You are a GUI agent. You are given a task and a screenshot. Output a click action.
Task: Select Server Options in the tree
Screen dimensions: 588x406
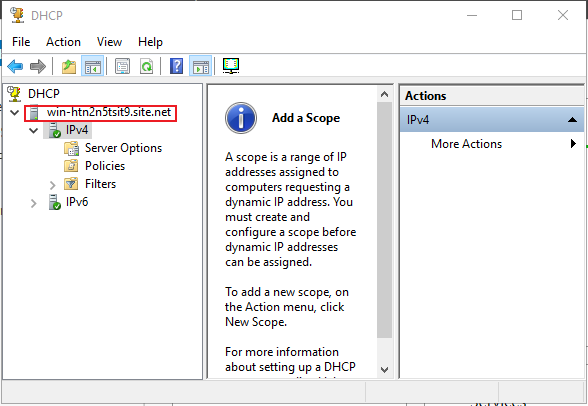pos(123,148)
